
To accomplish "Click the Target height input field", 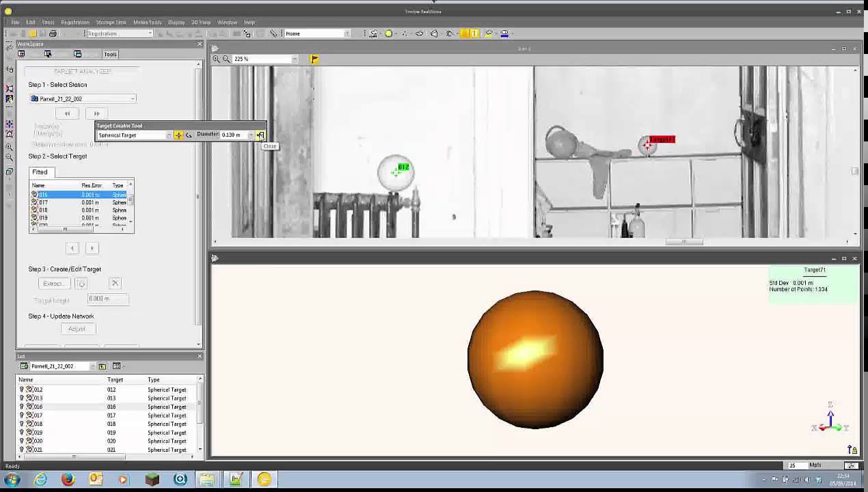I will [108, 299].
